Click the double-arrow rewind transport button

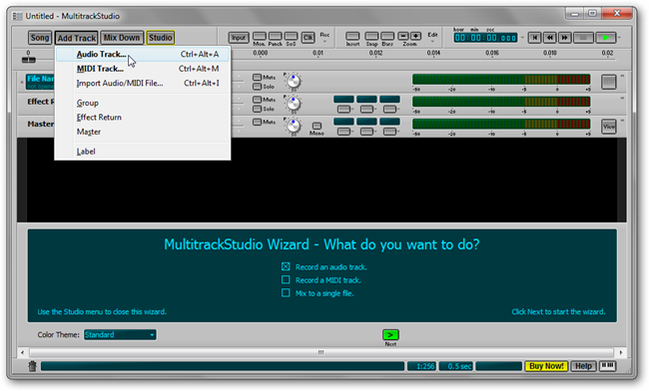point(550,38)
